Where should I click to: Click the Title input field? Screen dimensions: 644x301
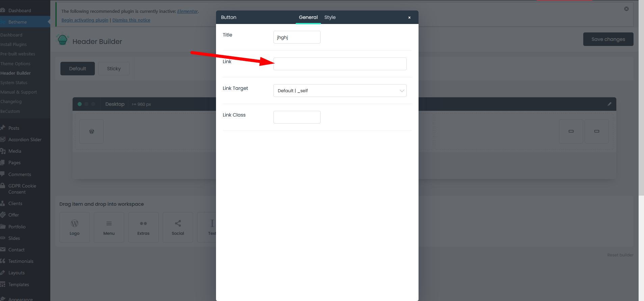tap(297, 37)
